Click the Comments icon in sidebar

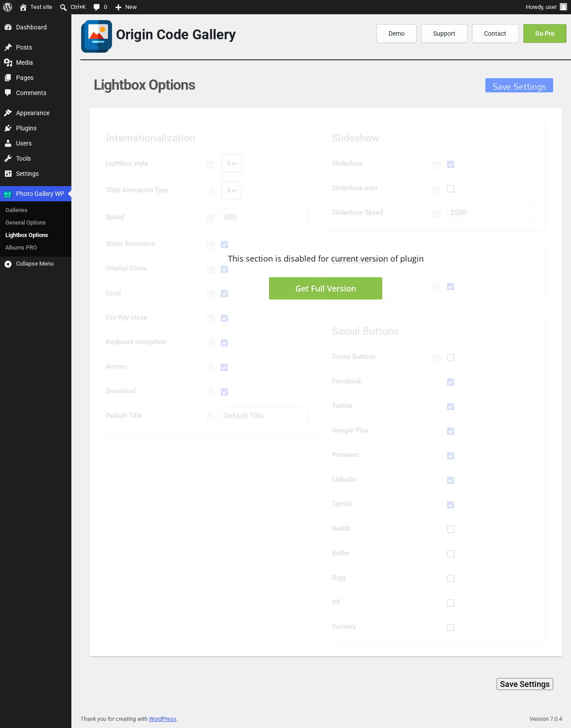click(x=8, y=93)
